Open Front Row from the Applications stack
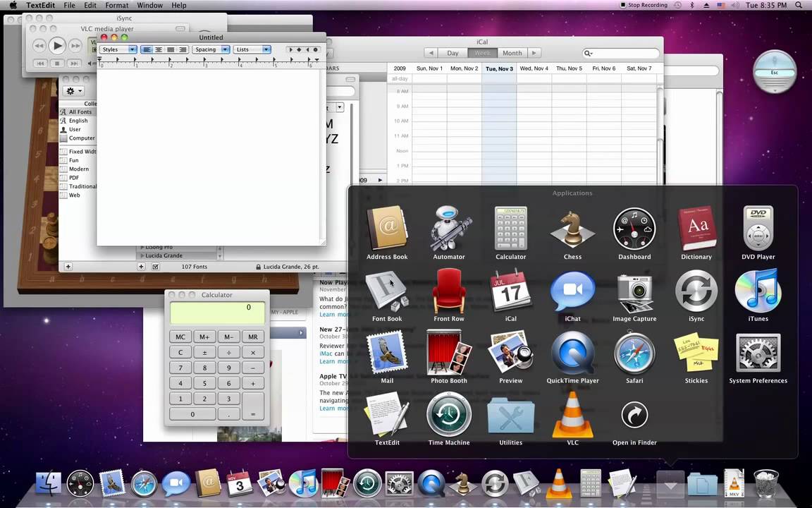 [449, 294]
